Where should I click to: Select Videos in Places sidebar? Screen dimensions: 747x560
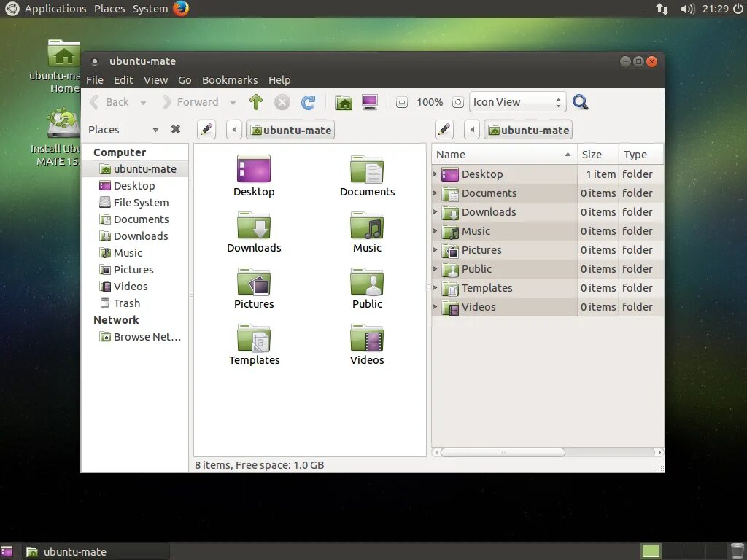coord(135,286)
